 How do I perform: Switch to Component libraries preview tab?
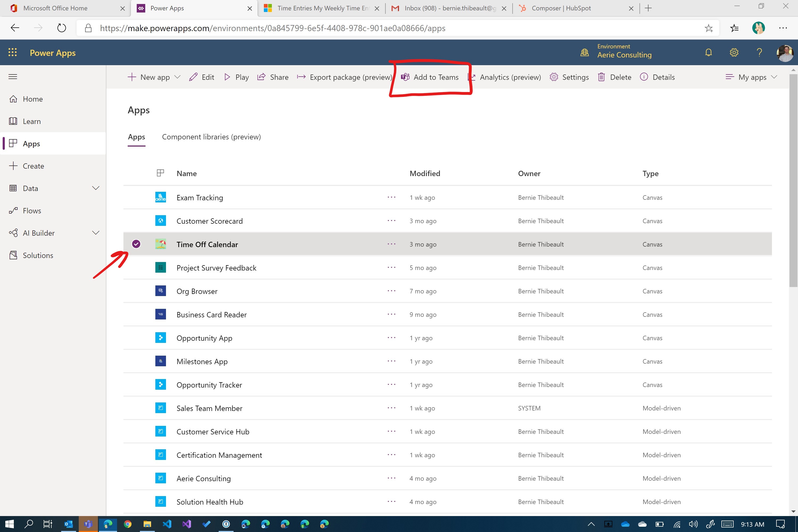click(212, 136)
